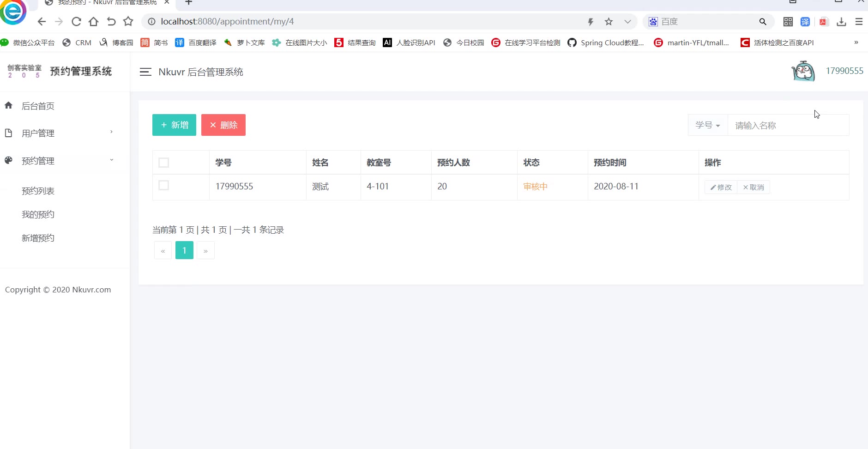The height and width of the screenshot is (449, 868).
Task: Open the 博客园 bookmark
Action: [x=116, y=42]
